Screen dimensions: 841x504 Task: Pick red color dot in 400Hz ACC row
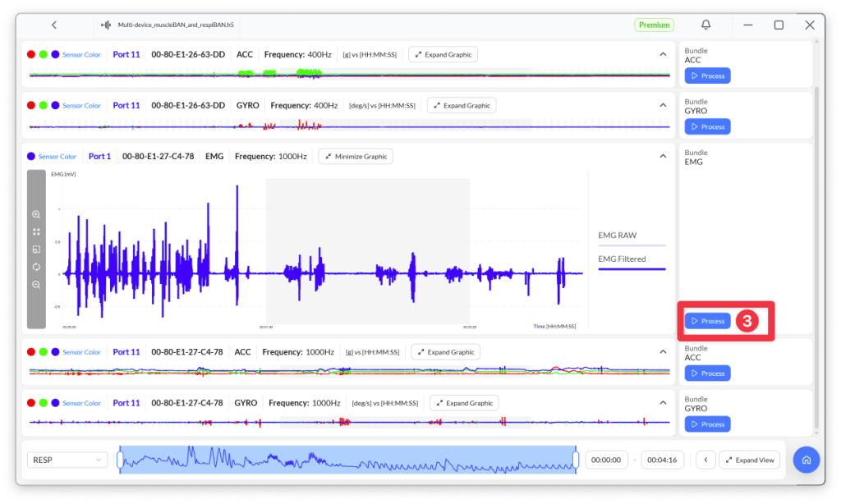pos(31,54)
